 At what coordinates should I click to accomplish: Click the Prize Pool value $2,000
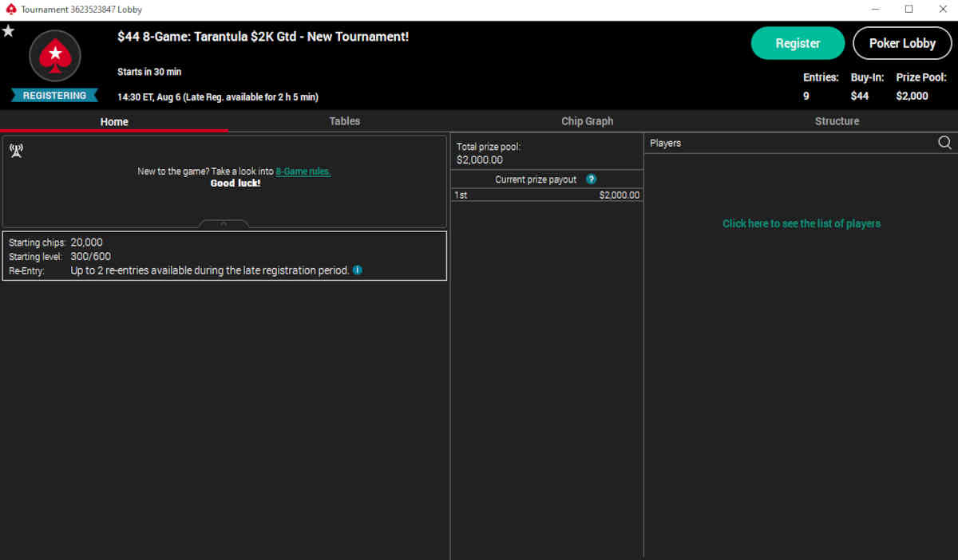click(912, 96)
